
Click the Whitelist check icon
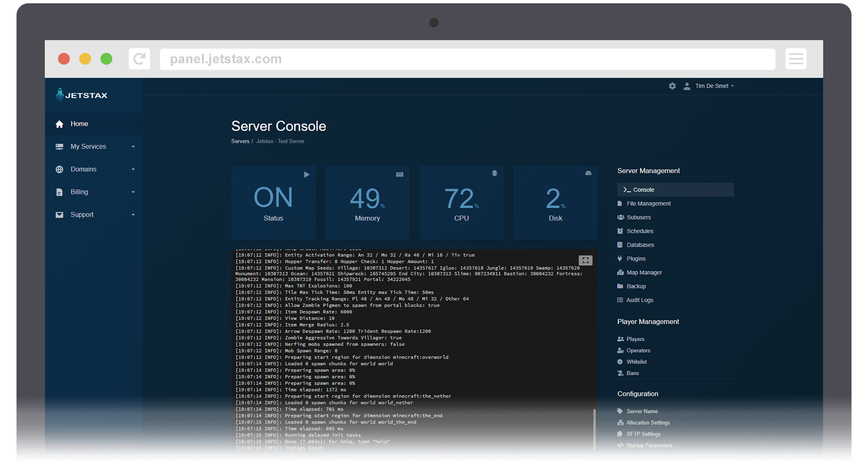(620, 362)
